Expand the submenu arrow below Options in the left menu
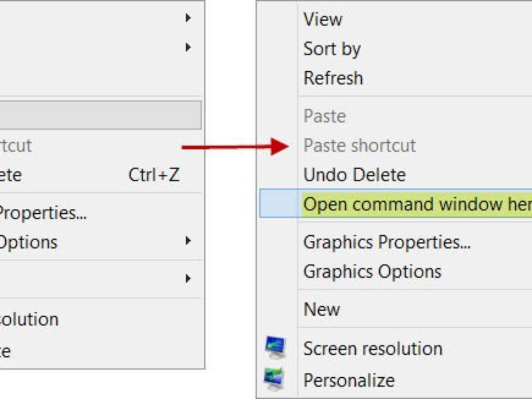Image resolution: width=532 pixels, height=399 pixels. tap(188, 279)
